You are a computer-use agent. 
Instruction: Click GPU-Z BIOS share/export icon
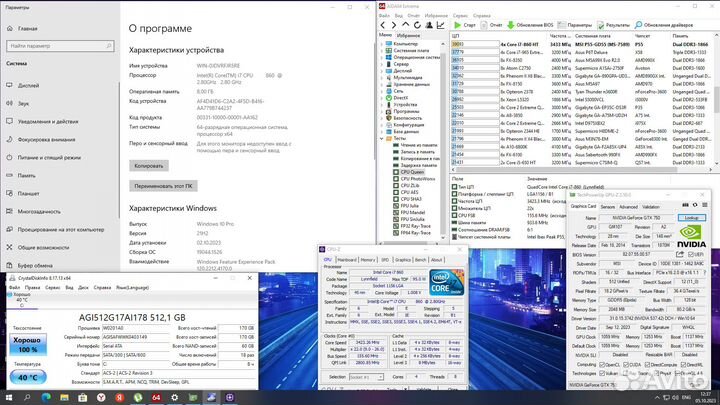pos(680,254)
